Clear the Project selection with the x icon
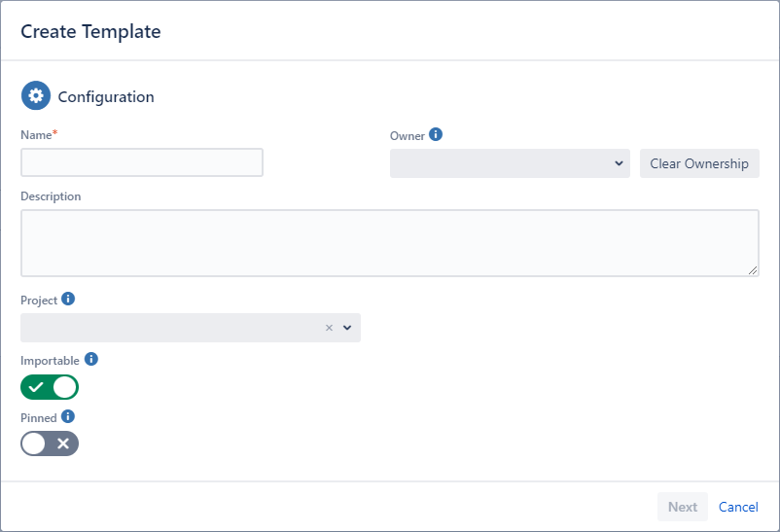This screenshot has width=780, height=532. [329, 328]
